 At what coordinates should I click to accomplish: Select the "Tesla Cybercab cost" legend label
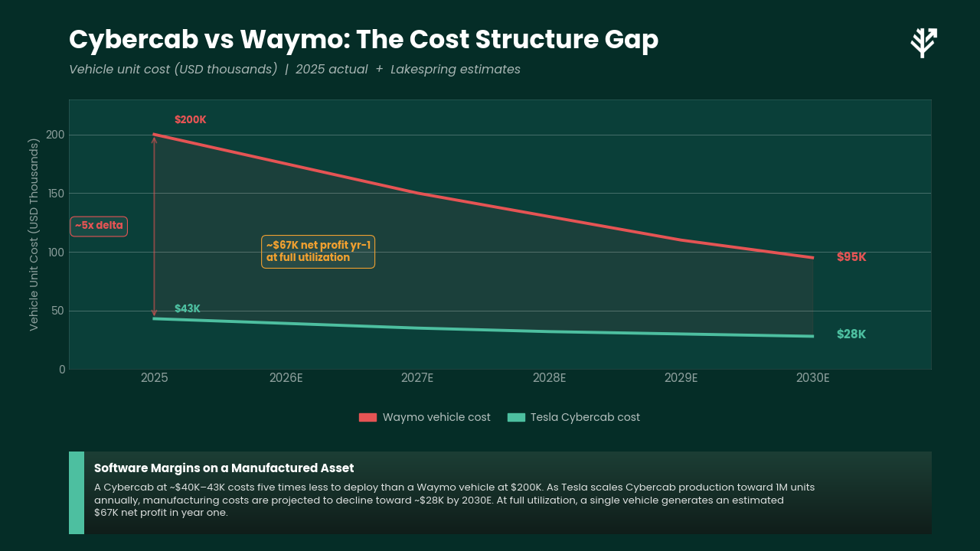[x=585, y=417]
